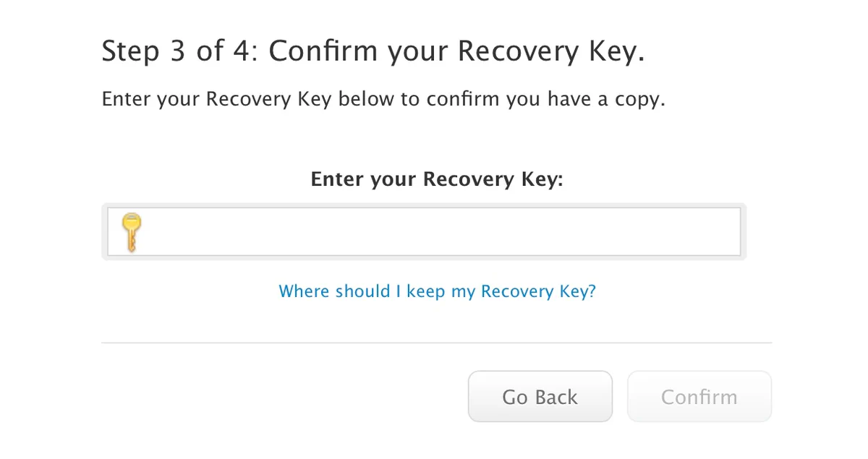Click the 'Step 3 of 4' heading
868x459 pixels.
(x=373, y=51)
